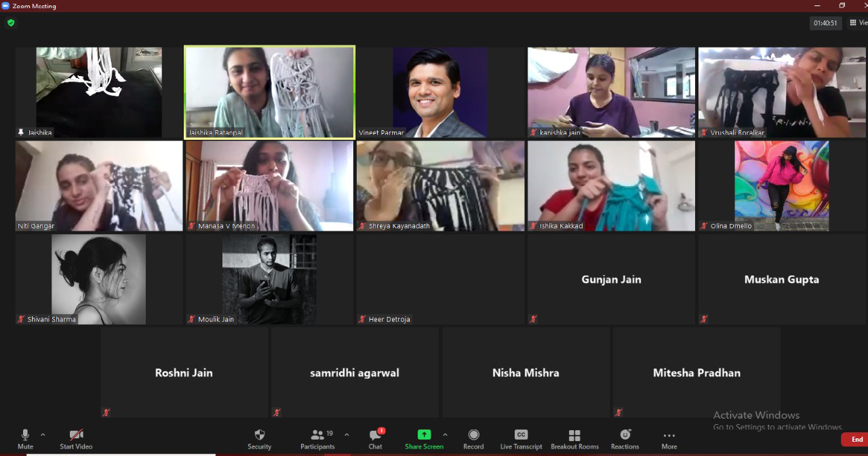868x456 pixels.
Task: Select the Olina Dmello video tile
Action: (x=781, y=186)
